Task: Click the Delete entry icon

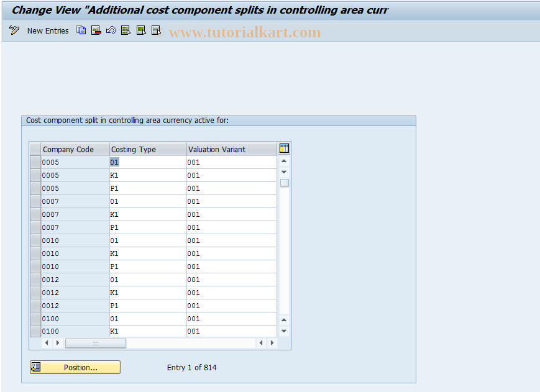Action: click(96, 30)
